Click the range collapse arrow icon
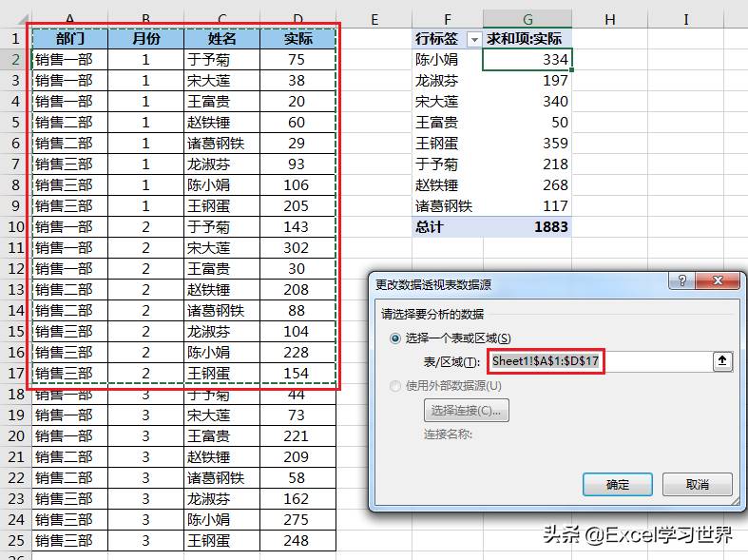 tap(722, 361)
